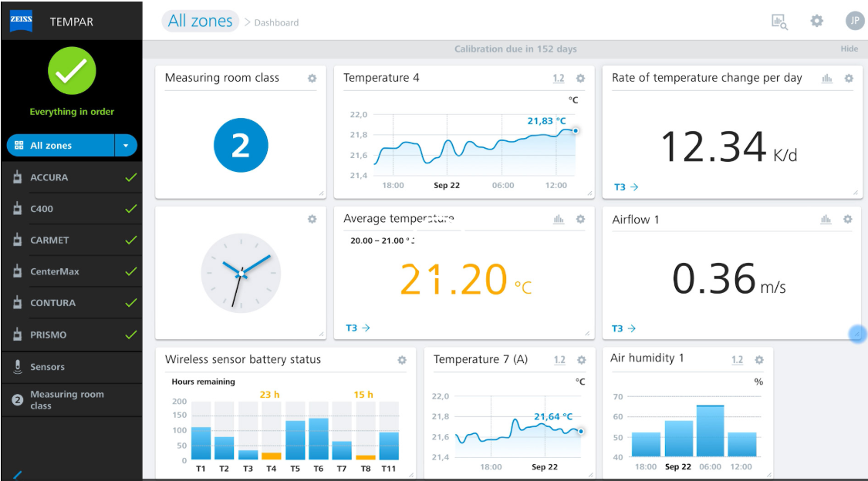Viewport: 868px width, 481px height.
Task: Click the 21.20 °C average temperature value
Action: [x=465, y=279]
